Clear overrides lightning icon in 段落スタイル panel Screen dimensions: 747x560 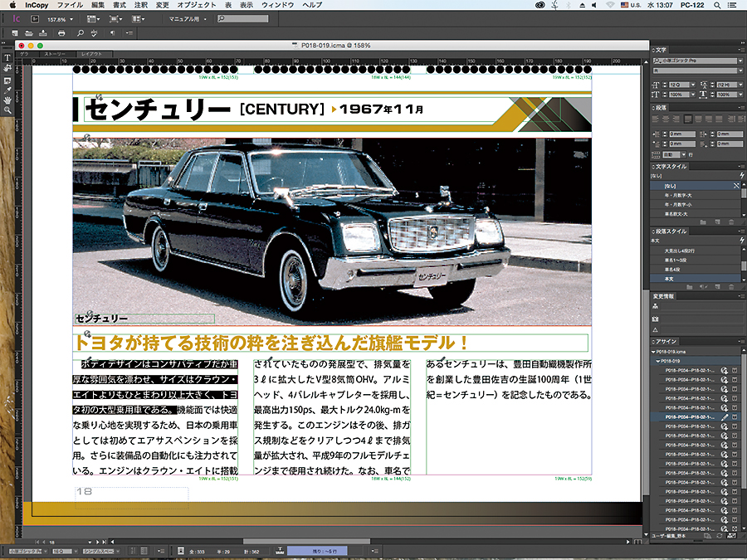click(742, 241)
